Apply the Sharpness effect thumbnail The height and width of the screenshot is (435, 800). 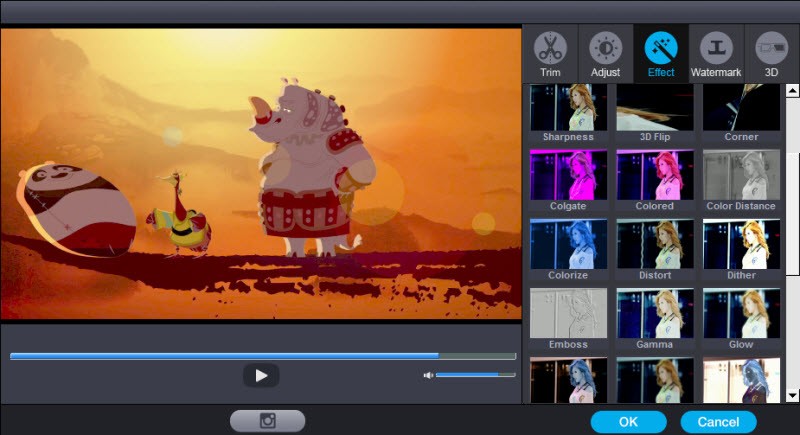coord(568,108)
